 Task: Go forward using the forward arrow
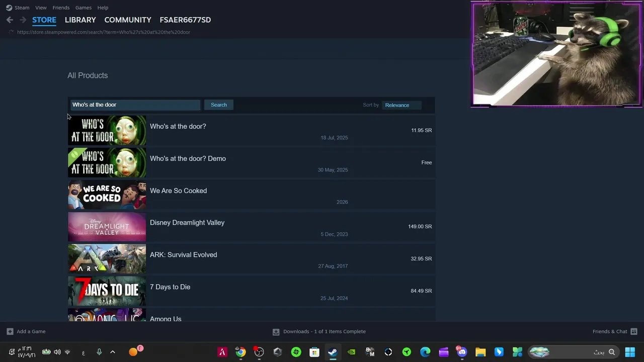click(x=23, y=20)
